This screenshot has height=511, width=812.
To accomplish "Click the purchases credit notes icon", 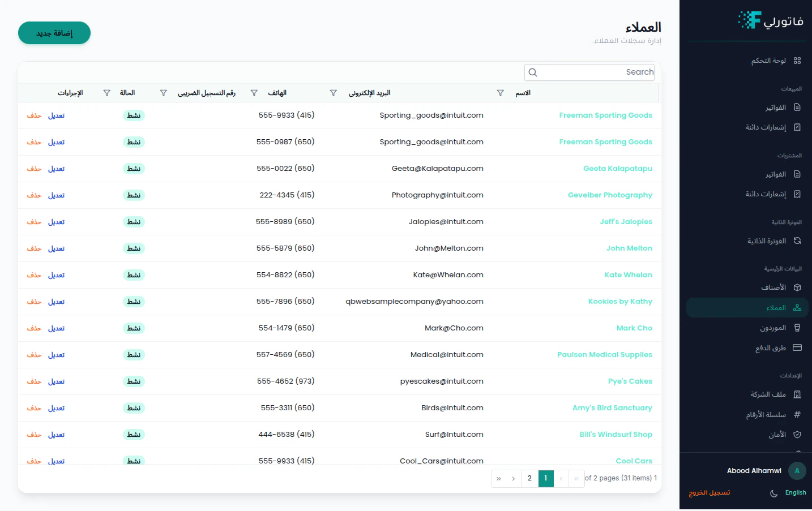I will [797, 194].
